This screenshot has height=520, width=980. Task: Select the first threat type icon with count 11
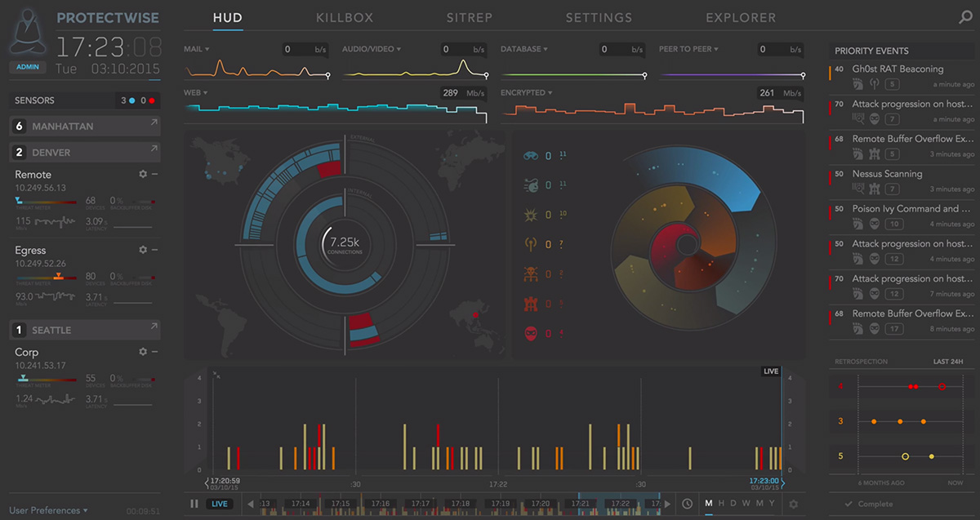[x=530, y=155]
